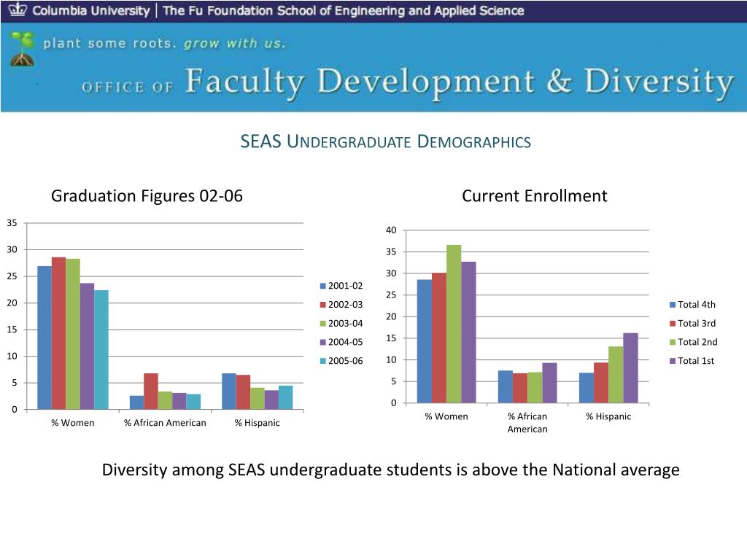Click the purple 2004-05 legend swatch
747x560 pixels.
(x=322, y=343)
